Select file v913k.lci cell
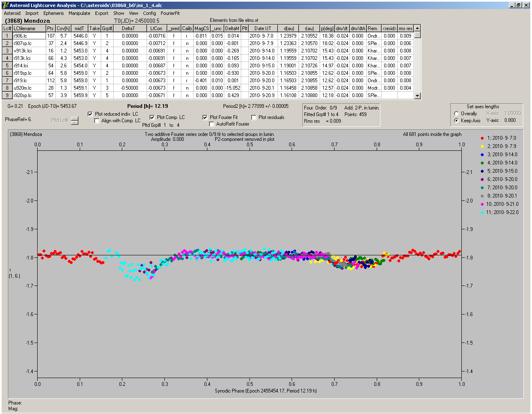 pos(29,51)
